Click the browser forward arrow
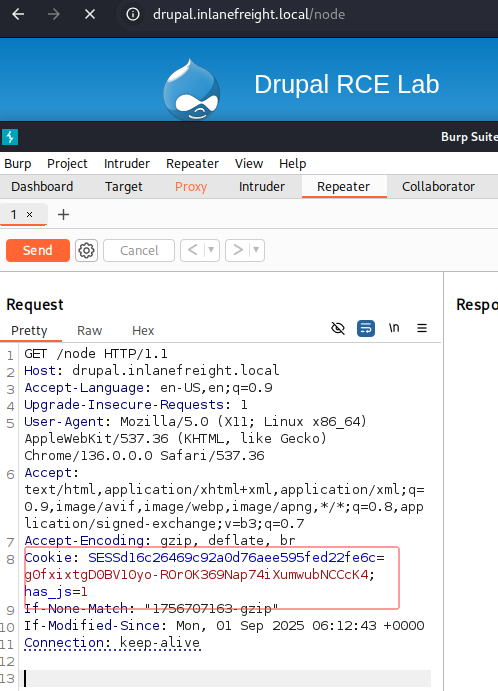The height and width of the screenshot is (691, 498). pos(54,14)
